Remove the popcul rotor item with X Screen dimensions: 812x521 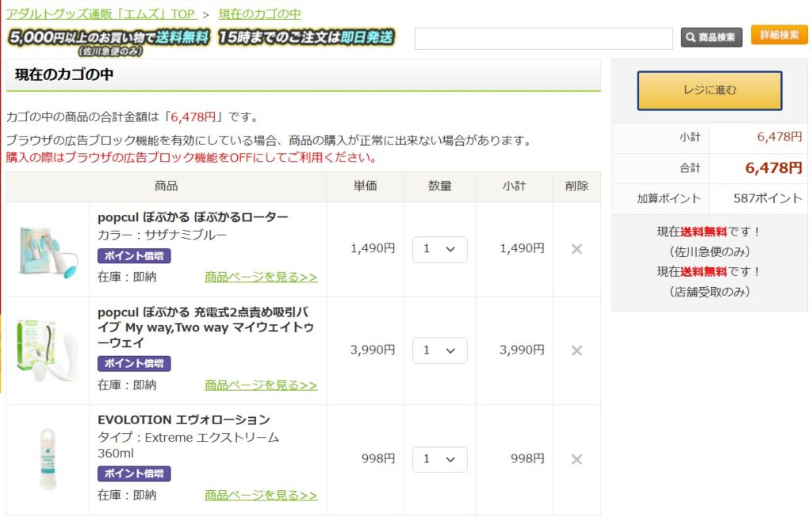click(x=576, y=249)
